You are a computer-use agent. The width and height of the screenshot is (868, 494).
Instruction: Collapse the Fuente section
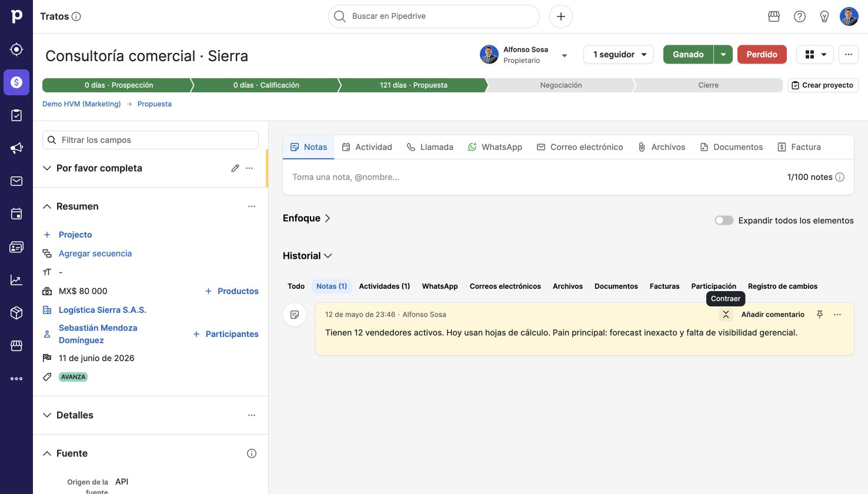point(47,453)
